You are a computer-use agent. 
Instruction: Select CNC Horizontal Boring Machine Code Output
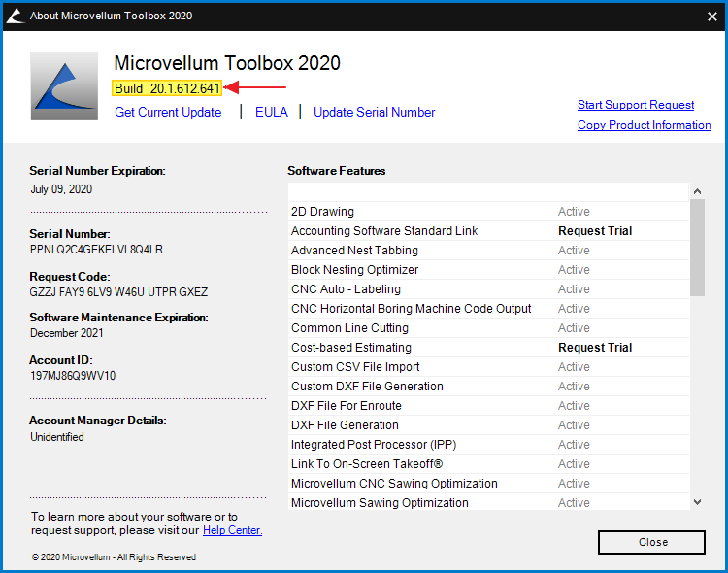coord(488,309)
